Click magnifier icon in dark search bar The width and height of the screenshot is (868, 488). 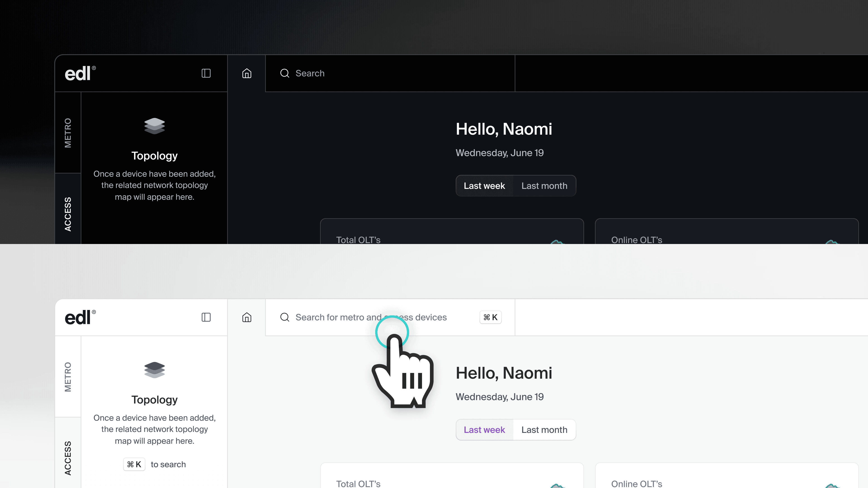(x=285, y=73)
